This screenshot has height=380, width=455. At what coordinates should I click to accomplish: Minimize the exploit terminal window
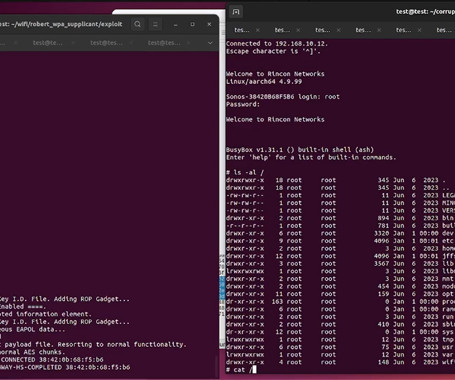click(x=176, y=24)
